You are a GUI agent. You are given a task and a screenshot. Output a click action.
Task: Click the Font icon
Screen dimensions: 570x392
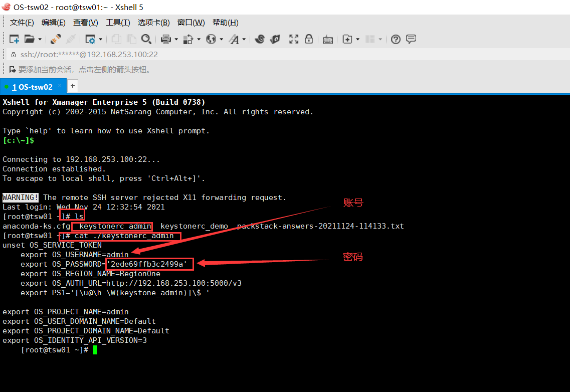pyautogui.click(x=234, y=39)
